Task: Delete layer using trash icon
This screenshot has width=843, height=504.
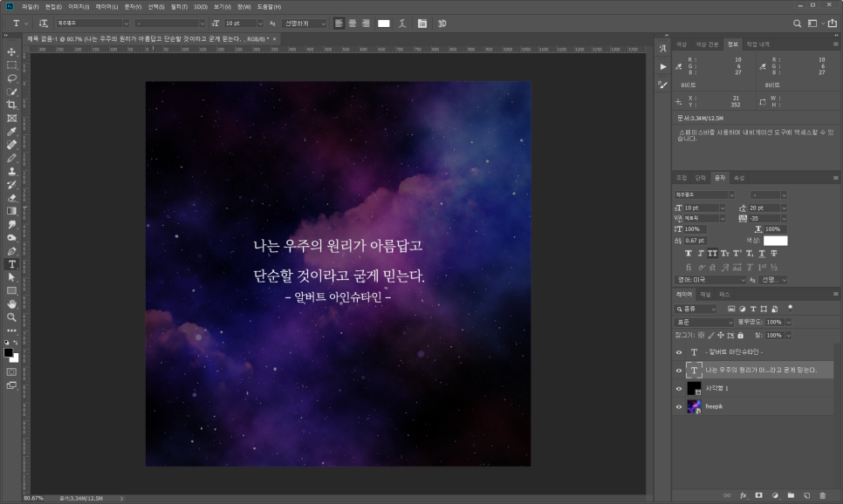Action: (x=822, y=495)
